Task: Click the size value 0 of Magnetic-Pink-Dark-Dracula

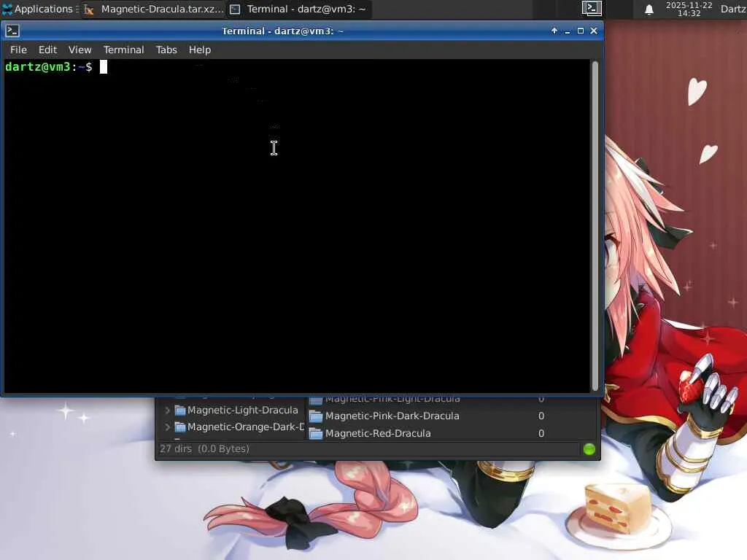Action: click(x=541, y=416)
